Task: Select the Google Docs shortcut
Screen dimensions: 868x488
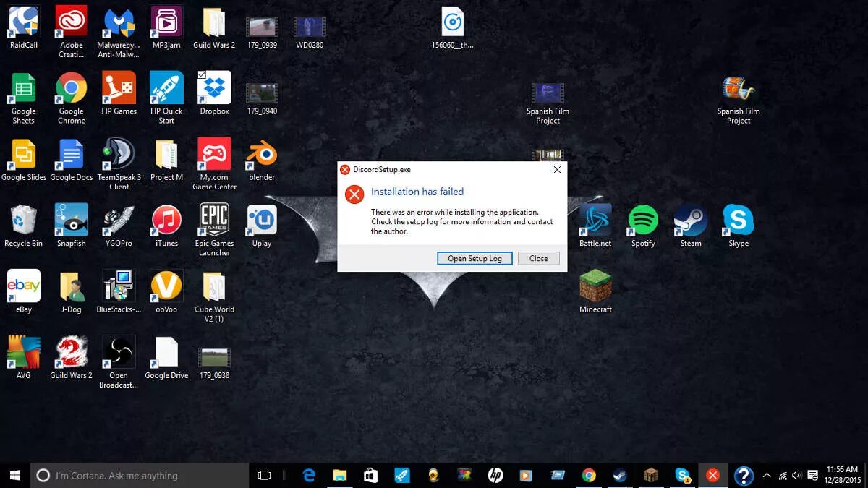Action: click(72, 160)
